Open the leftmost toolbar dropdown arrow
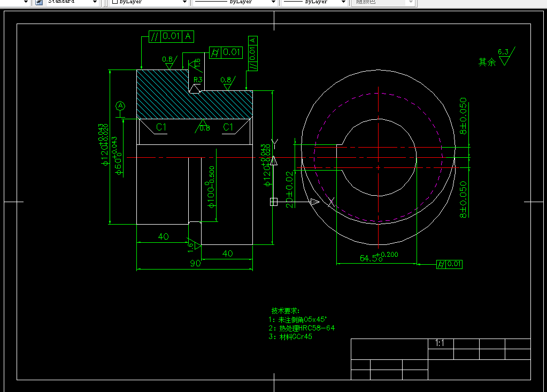Viewport: 547px width, 392px height. pyautogui.click(x=26, y=2)
